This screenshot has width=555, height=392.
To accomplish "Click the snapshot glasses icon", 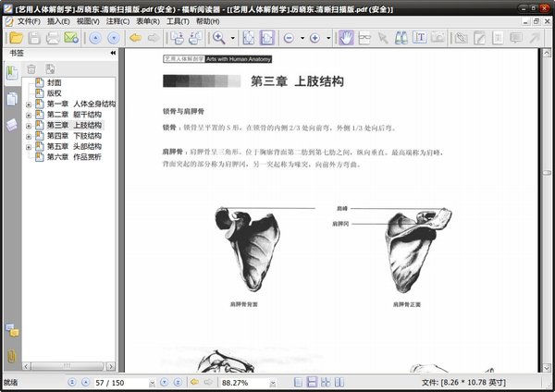I will click(x=364, y=38).
